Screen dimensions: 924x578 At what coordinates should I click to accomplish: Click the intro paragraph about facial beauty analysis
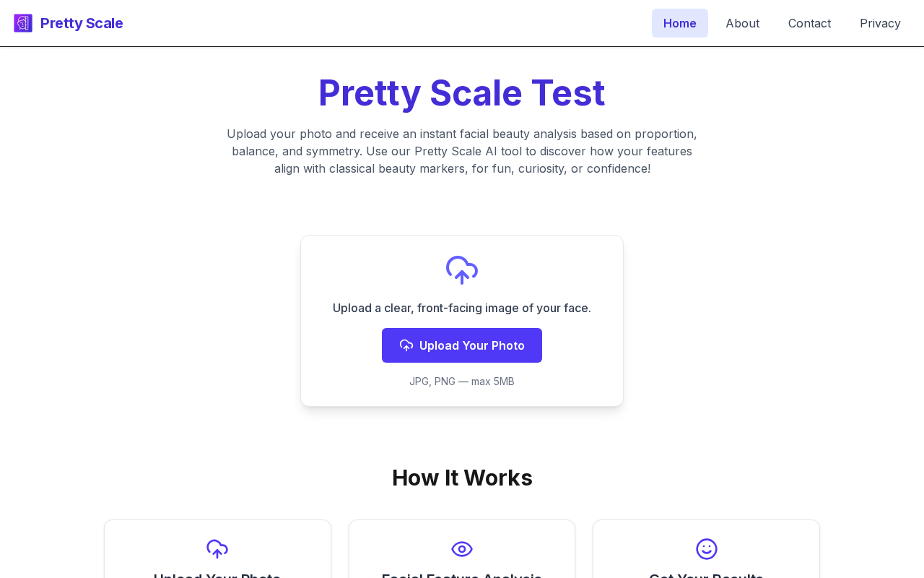click(x=462, y=151)
